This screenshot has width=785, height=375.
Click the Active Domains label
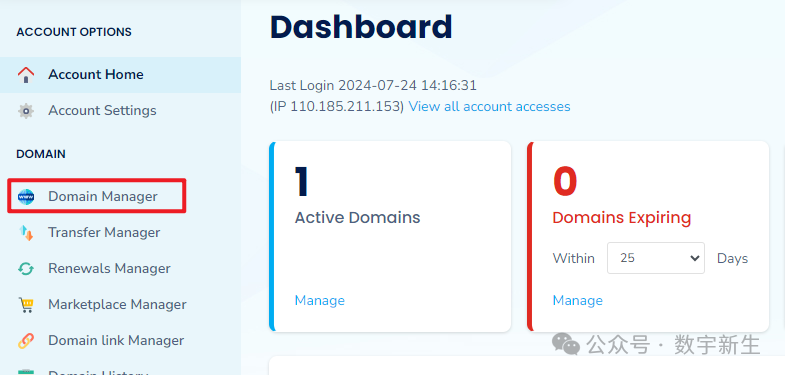pos(357,218)
